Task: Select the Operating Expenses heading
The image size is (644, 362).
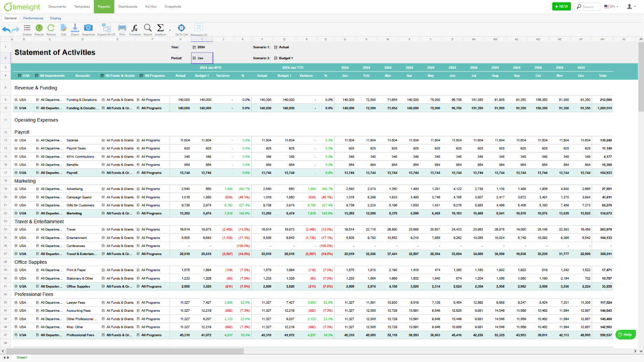Action: tap(36, 120)
